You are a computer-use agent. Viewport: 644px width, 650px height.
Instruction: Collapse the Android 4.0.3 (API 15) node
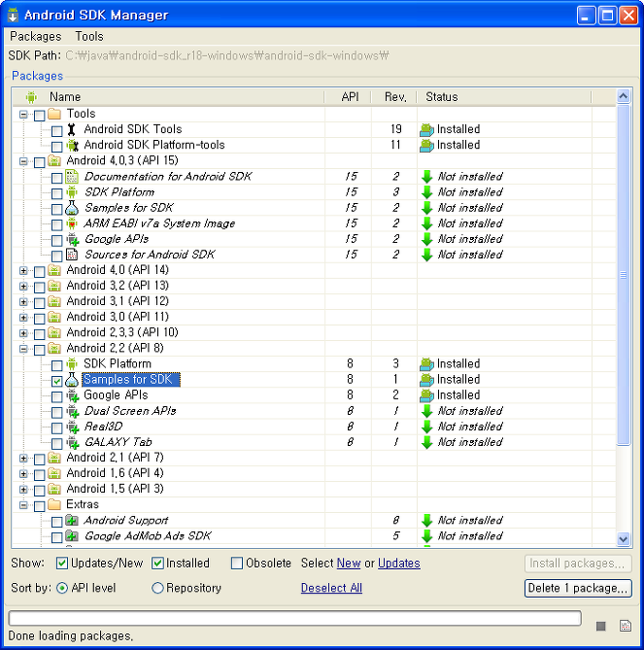coord(23,161)
